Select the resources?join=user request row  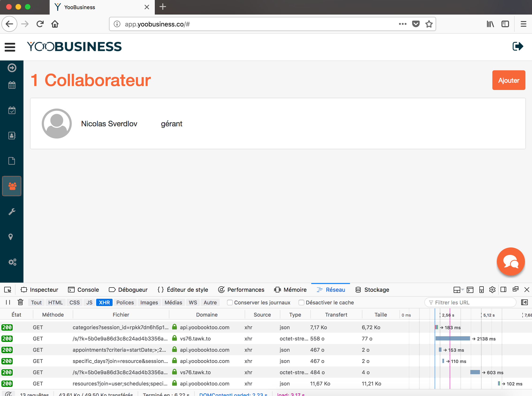(x=266, y=384)
